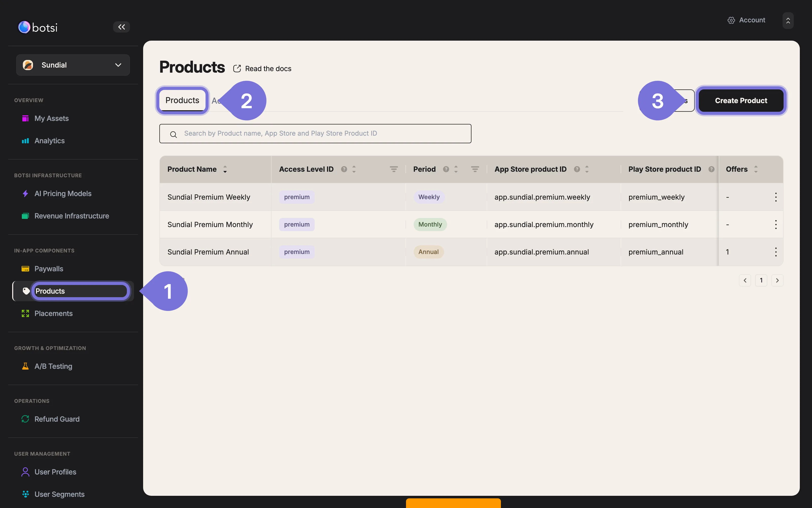Click the Annual period badge

429,252
